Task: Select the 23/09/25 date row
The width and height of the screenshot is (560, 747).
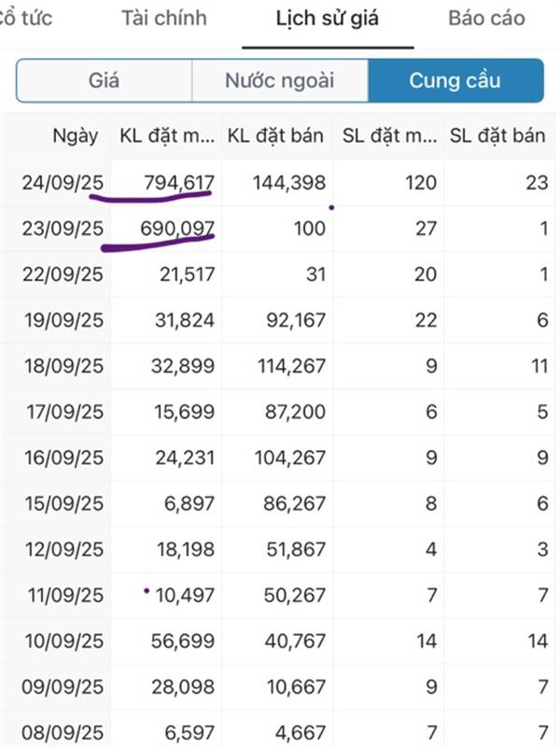Action: click(277, 229)
